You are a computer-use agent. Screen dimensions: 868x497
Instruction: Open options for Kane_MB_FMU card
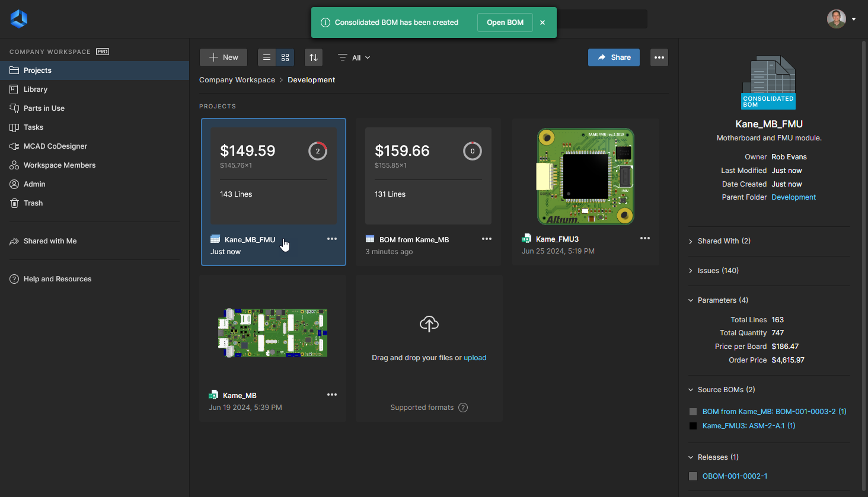tap(332, 239)
